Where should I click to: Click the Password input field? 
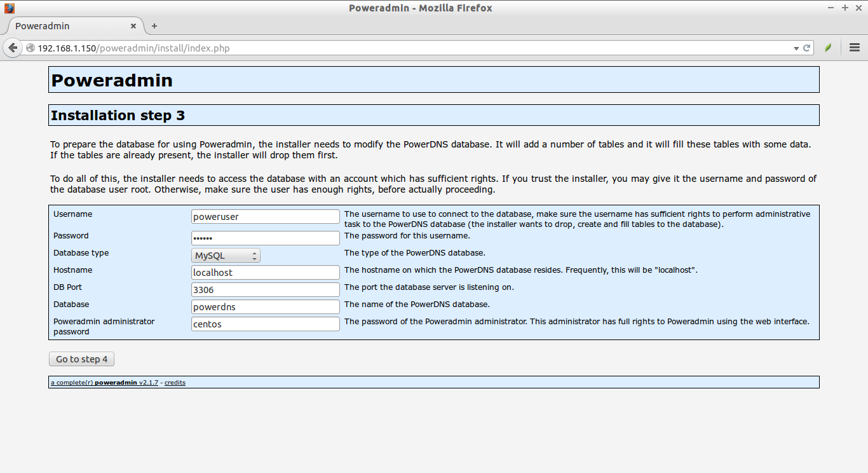pyautogui.click(x=266, y=238)
